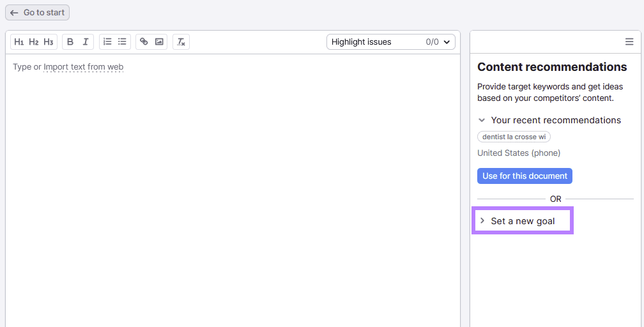Image resolution: width=644 pixels, height=327 pixels.
Task: Select the dentist la crosse wi keyword tag
Action: [514, 137]
